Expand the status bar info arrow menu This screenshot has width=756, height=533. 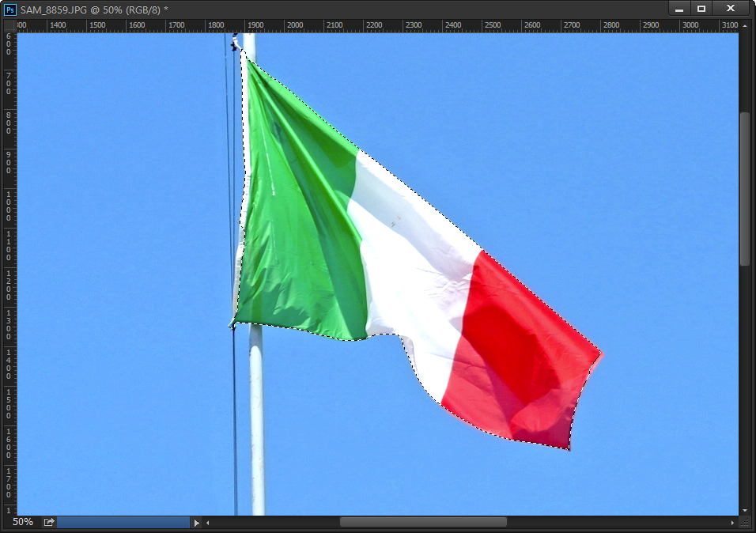[x=197, y=522]
